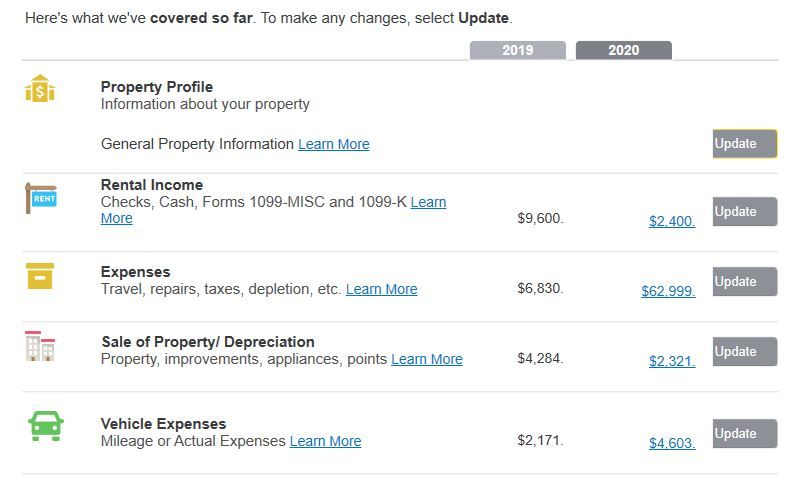Viewport: 800px width, 481px height.
Task: Open the $4,603 vehicle expenses amount
Action: coord(672,443)
